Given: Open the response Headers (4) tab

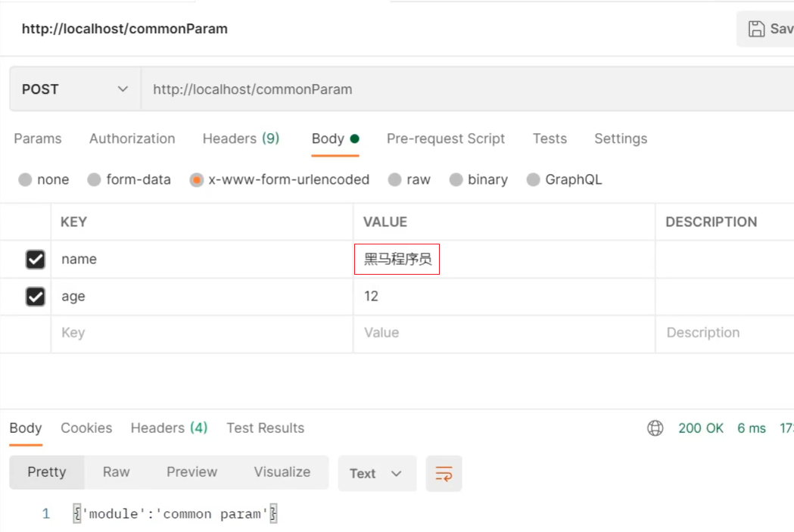Looking at the screenshot, I should tap(169, 428).
